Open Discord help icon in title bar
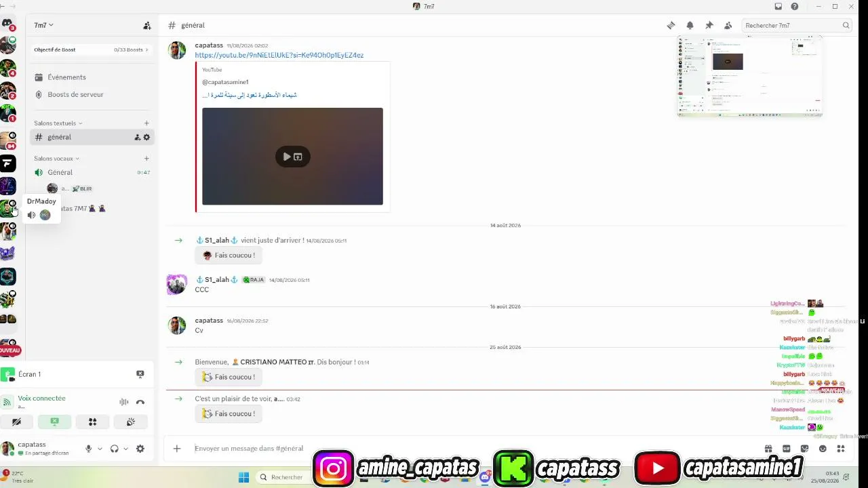The height and width of the screenshot is (488, 868). pyautogui.click(x=795, y=6)
